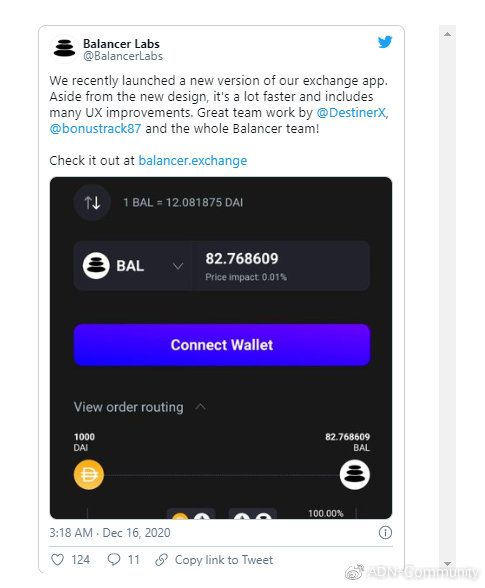Click Copy link to Tweet
Viewport: 485px width, 588px height.
click(224, 560)
